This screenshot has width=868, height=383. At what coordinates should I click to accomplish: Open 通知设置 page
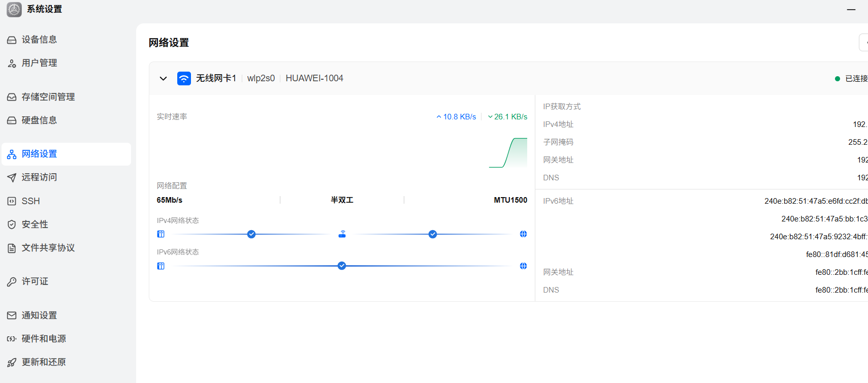pyautogui.click(x=67, y=315)
